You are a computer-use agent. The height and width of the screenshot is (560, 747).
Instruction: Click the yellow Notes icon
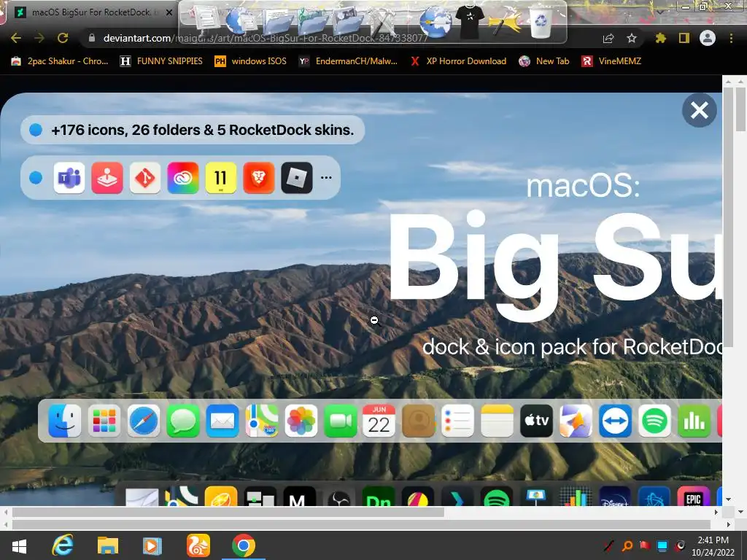[498, 421]
